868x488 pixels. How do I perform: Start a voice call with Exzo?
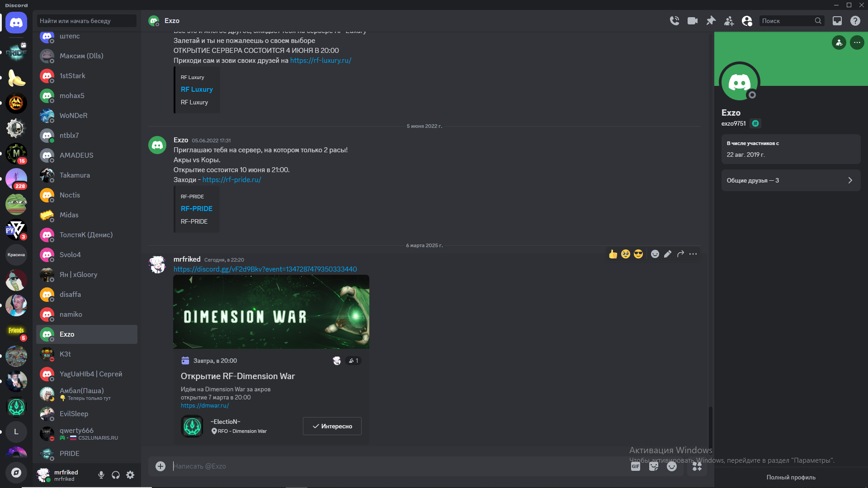(x=675, y=21)
